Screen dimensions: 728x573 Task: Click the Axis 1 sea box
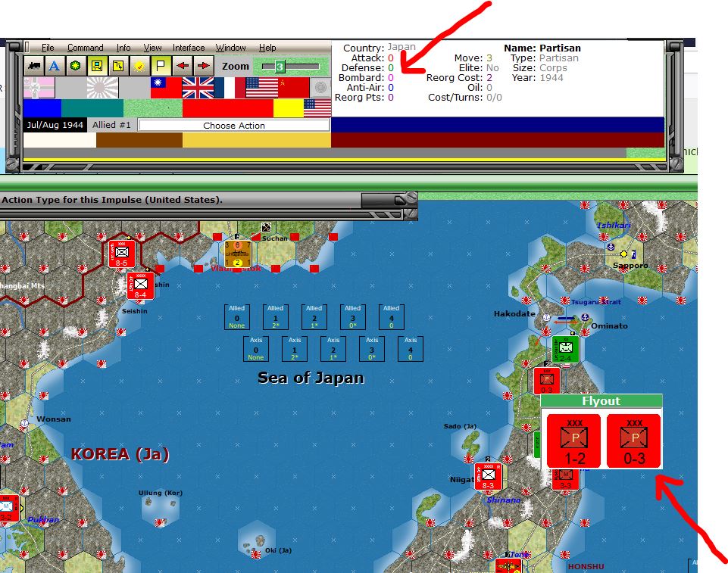coord(295,349)
